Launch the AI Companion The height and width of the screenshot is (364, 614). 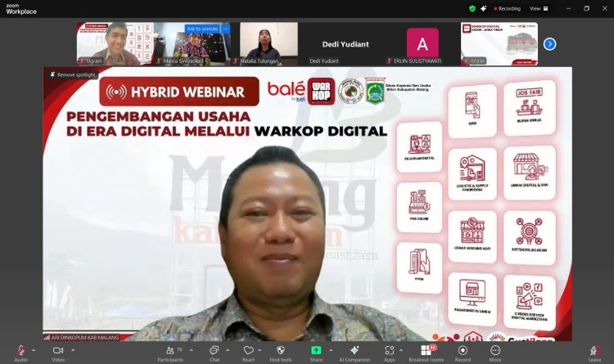(354, 350)
